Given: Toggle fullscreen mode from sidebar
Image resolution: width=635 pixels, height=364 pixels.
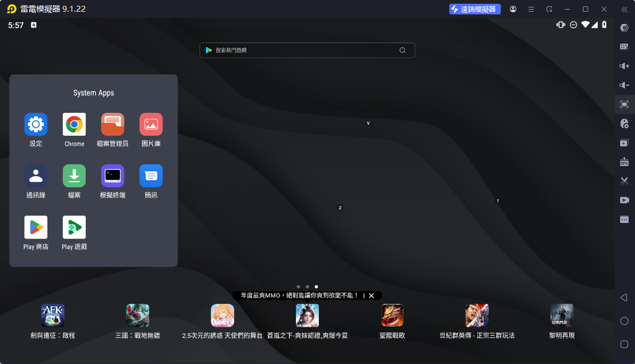Looking at the screenshot, I should coord(624,104).
